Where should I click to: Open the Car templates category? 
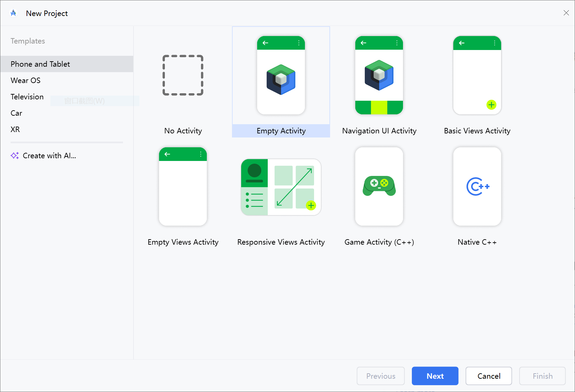pyautogui.click(x=67, y=113)
